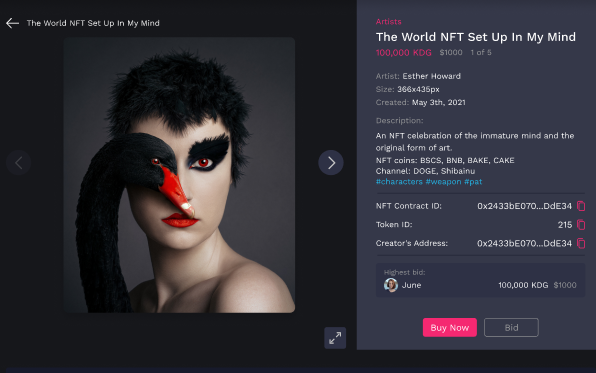
Task: Open June's bidder avatar
Action: [391, 285]
